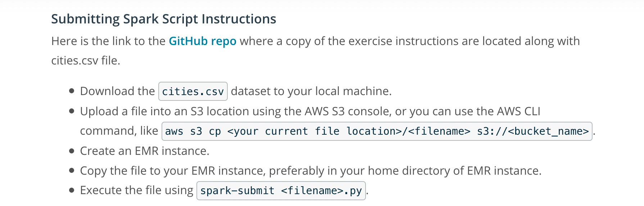Click the bullet point before "Upload a file"

pyautogui.click(x=72, y=111)
